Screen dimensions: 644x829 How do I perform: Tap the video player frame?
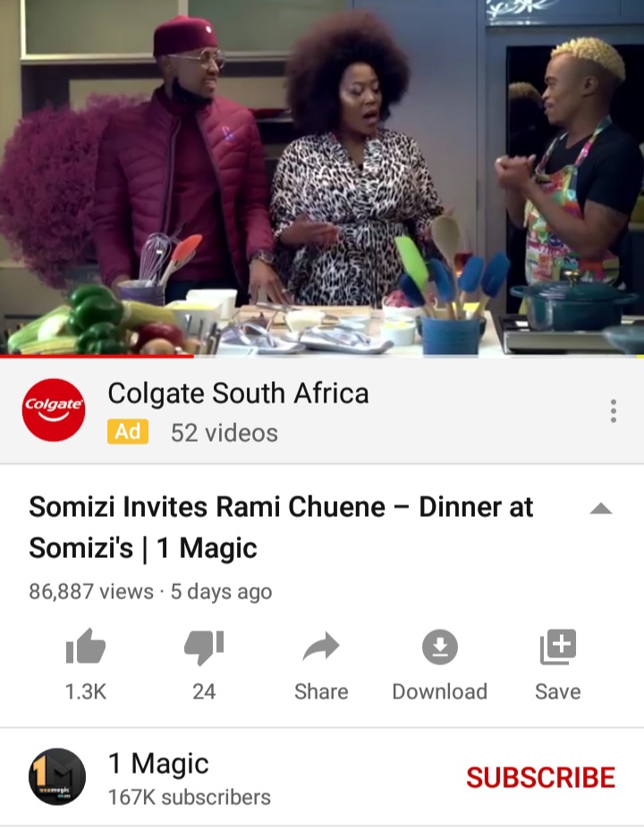(x=322, y=177)
